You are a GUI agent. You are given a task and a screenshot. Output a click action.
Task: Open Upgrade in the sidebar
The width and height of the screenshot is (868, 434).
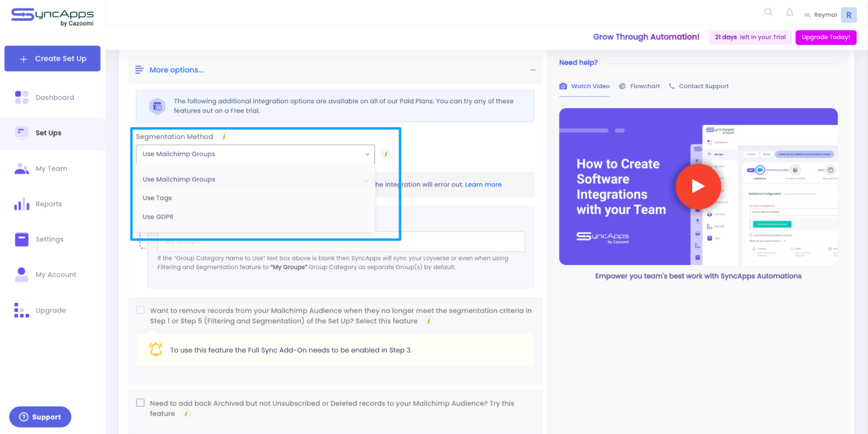pos(53,310)
